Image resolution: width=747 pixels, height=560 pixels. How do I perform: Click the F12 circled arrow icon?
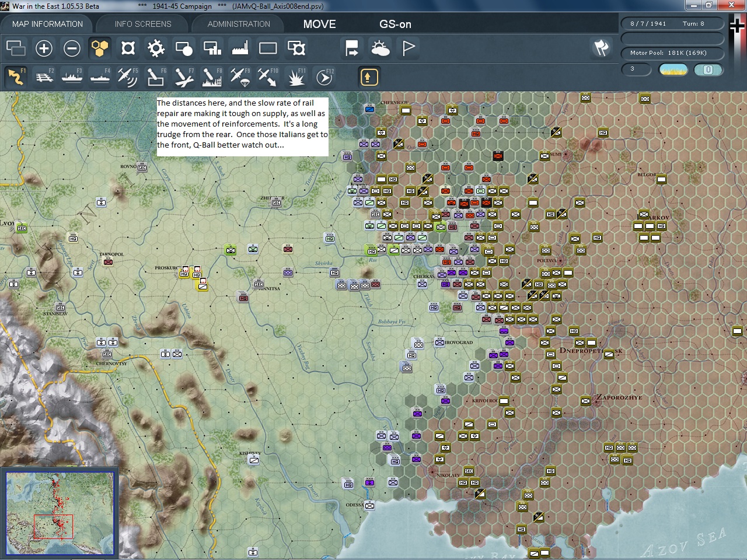pos(324,76)
